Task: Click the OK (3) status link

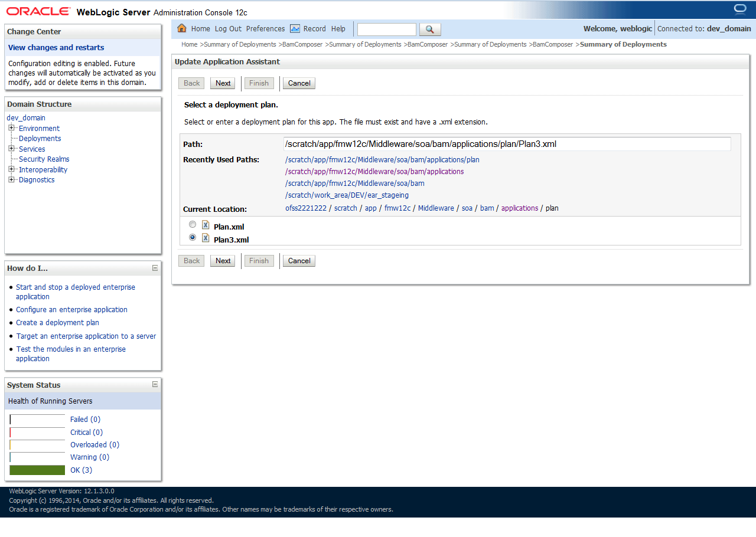Action: pos(81,470)
